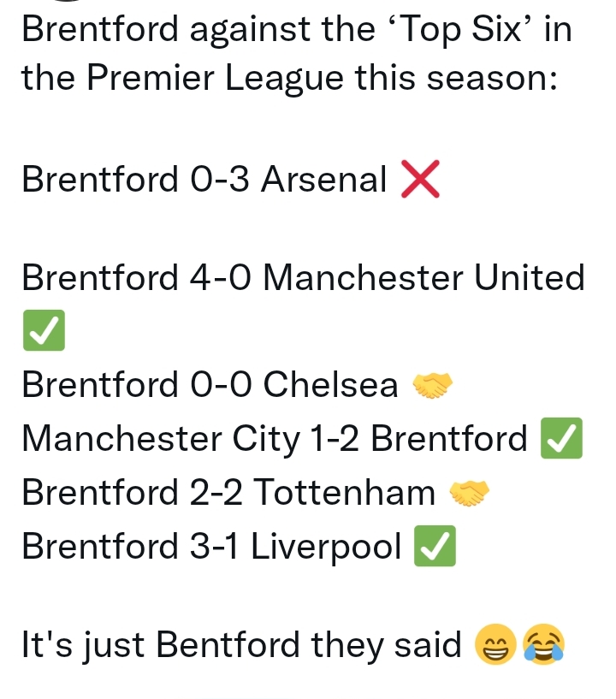Viewport: 616px width, 699px height.
Task: Click the green checkmark after Manchester City result
Action: click(x=561, y=438)
